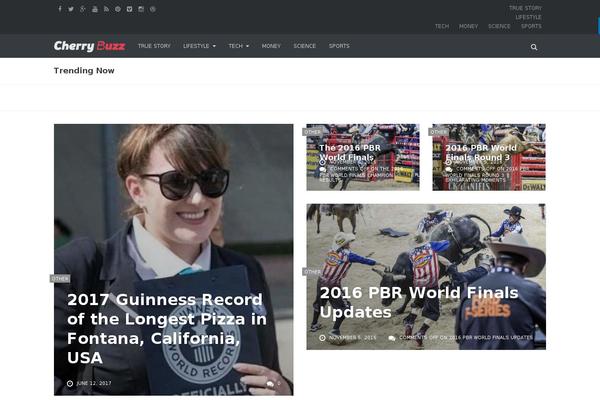Open the Vimeo icon link
Screen dimensions: 600x400
coord(129,9)
